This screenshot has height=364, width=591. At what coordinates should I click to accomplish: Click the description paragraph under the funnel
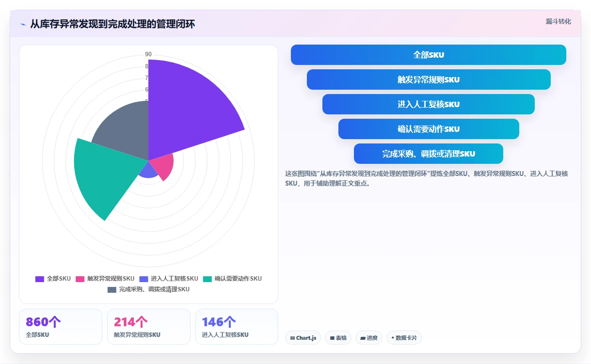427,178
